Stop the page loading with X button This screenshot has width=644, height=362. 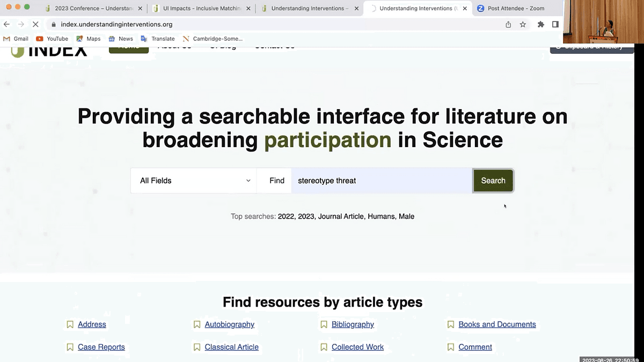pyautogui.click(x=35, y=24)
